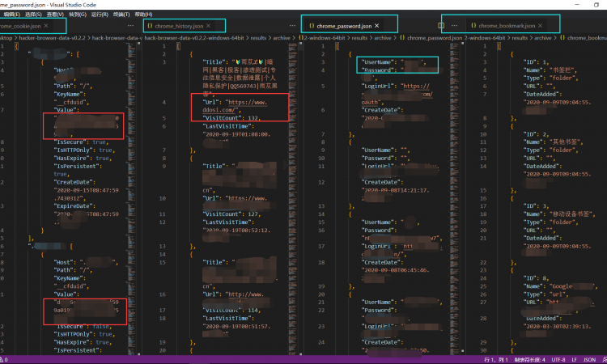Close the chrome_history.json tab

click(208, 26)
